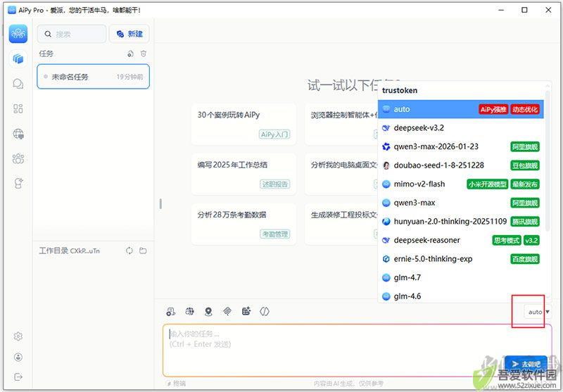Click the 去做吧 send button
Viewport: 563px width, 392px height.
click(x=526, y=364)
